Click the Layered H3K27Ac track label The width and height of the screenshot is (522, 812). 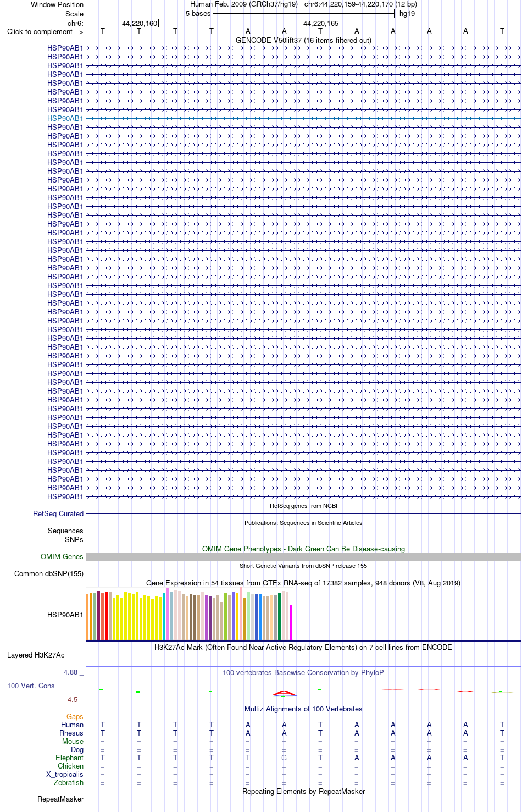pos(36,655)
